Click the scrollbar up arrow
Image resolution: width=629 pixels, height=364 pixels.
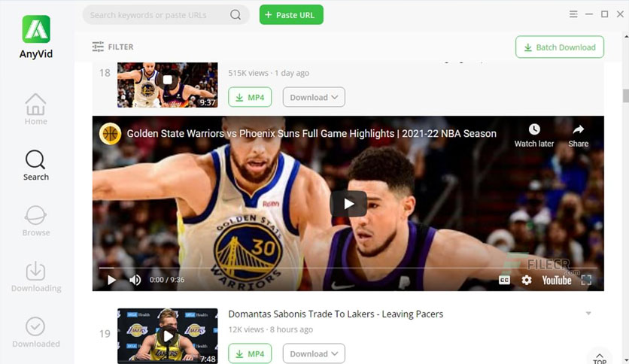626,37
